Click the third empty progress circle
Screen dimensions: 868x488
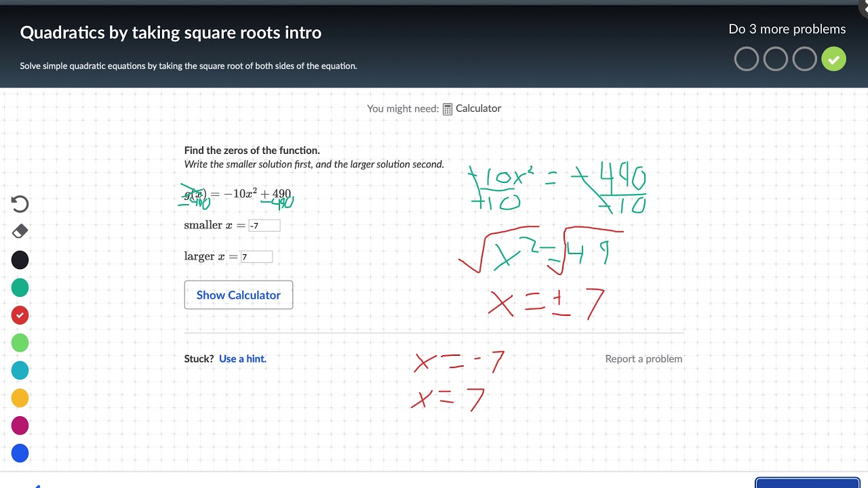click(x=805, y=60)
